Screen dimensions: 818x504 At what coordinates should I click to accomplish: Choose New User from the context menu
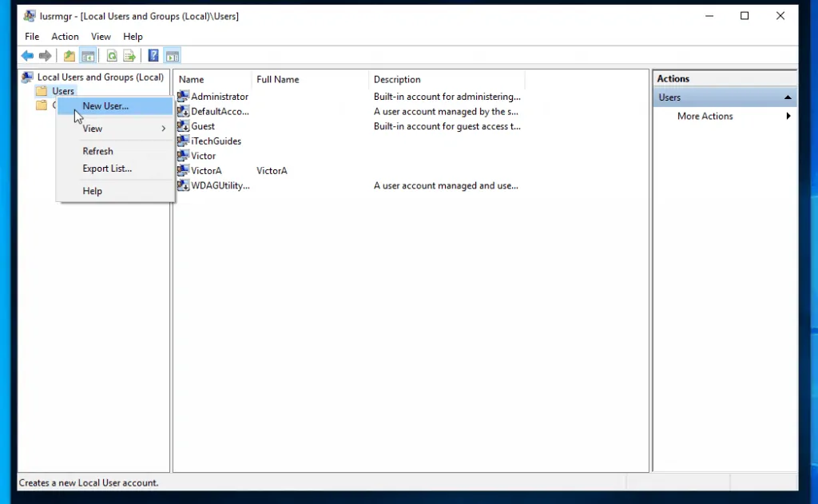pyautogui.click(x=105, y=105)
